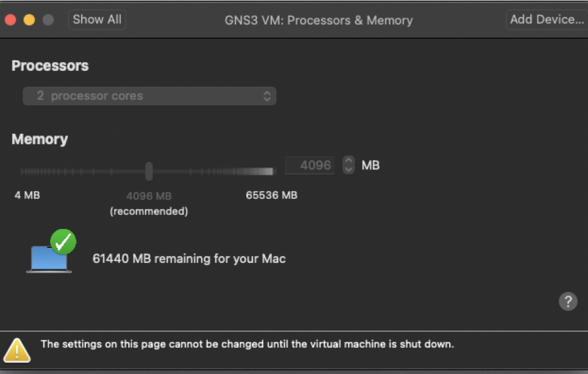Click the memory slider handle
Screen dimensions: 588x374
(x=148, y=171)
